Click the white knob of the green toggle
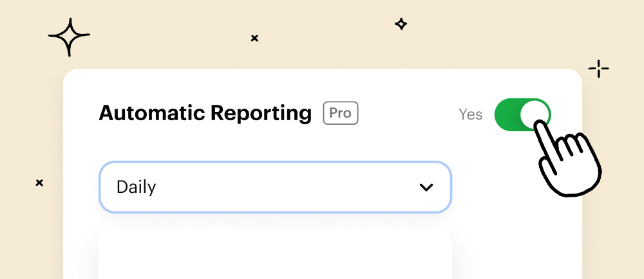Image resolution: width=644 pixels, height=279 pixels. tap(535, 114)
